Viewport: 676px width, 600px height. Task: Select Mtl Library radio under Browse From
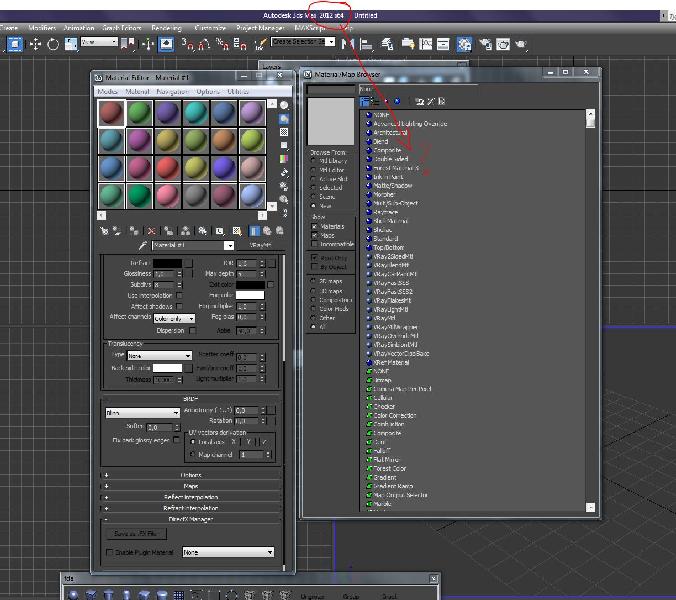tap(313, 161)
